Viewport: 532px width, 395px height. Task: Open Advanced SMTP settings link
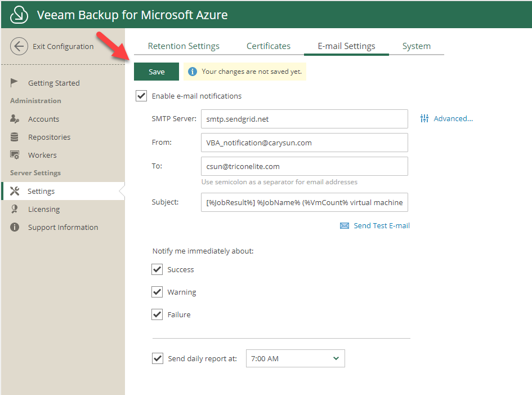[x=453, y=118]
